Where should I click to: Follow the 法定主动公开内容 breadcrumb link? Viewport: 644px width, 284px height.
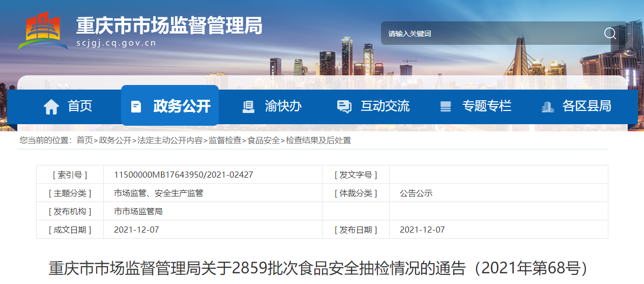pyautogui.click(x=170, y=140)
